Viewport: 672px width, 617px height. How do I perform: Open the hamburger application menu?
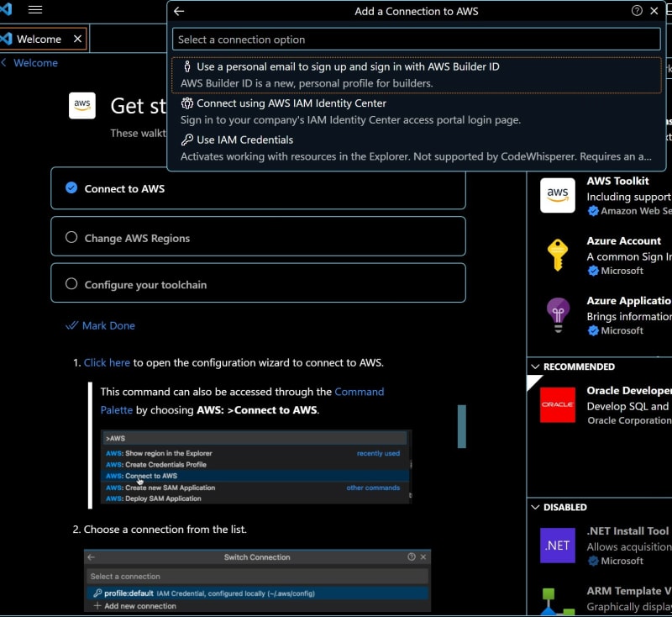pos(35,9)
